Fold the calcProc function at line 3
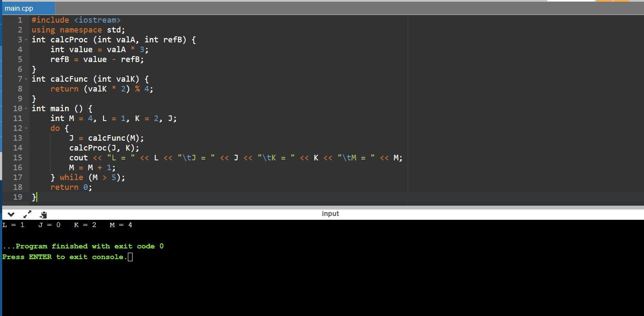This screenshot has width=644, height=316. pos(26,40)
